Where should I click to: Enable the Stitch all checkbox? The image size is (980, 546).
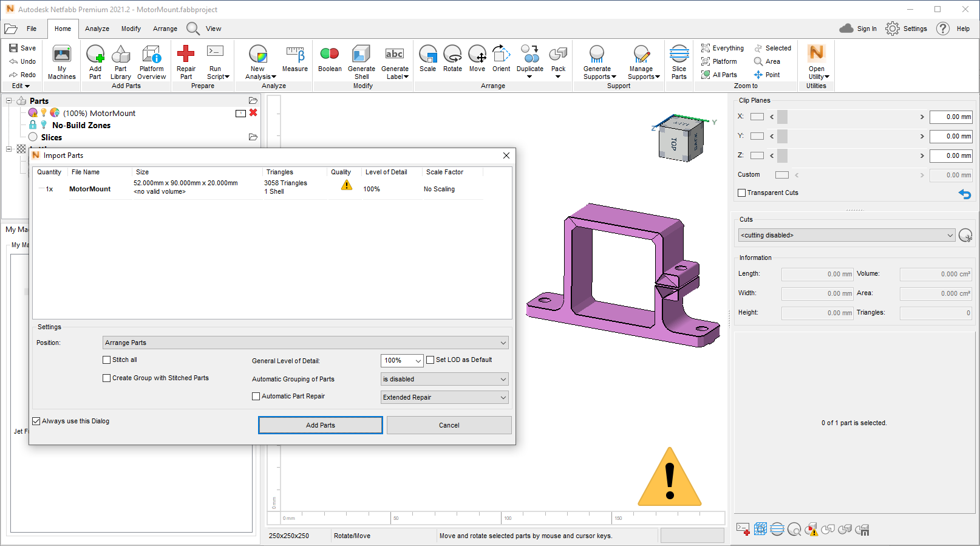pos(107,360)
